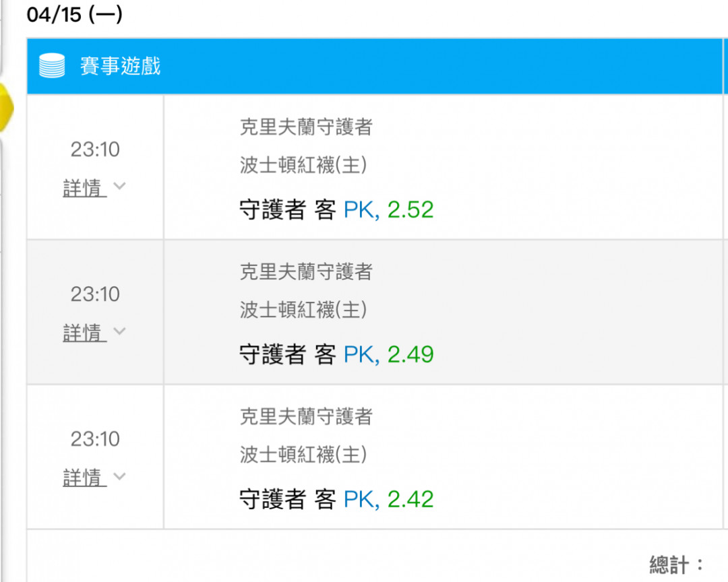Expand the chevron beside 詳情 in the third row

[119, 476]
